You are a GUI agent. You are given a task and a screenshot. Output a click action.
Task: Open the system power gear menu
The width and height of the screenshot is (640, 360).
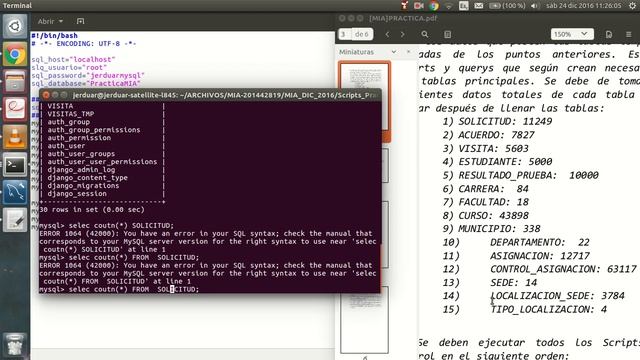632,6
